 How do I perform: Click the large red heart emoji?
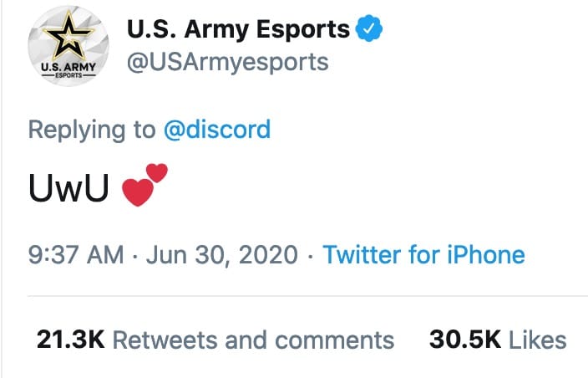click(x=138, y=192)
